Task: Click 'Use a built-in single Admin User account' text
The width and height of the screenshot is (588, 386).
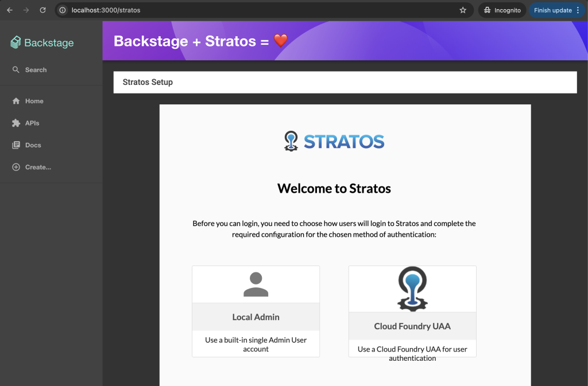Action: [x=256, y=345]
